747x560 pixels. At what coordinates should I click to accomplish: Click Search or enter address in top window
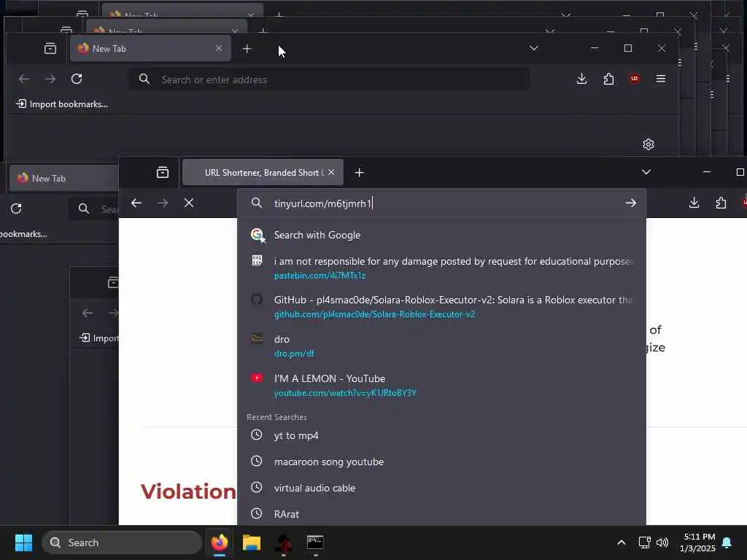(329, 79)
